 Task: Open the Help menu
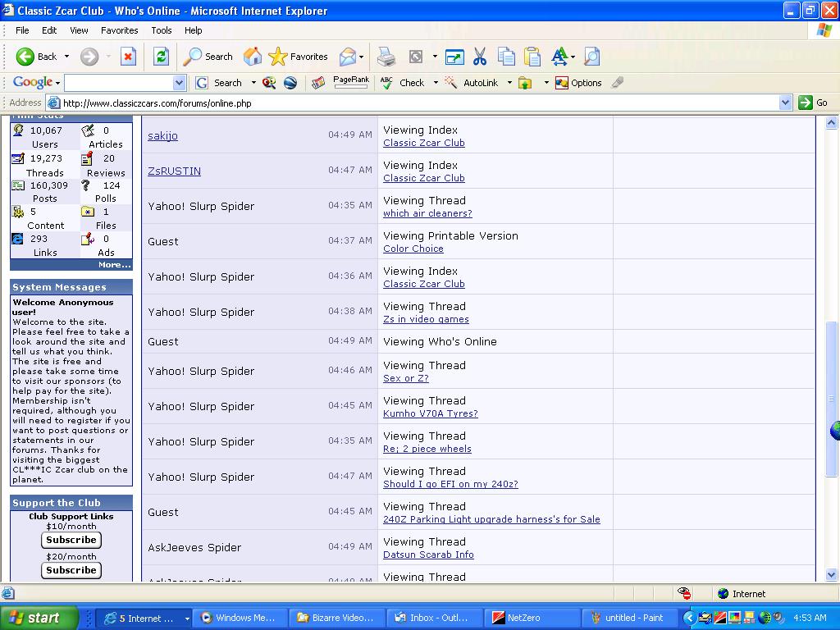tap(194, 30)
